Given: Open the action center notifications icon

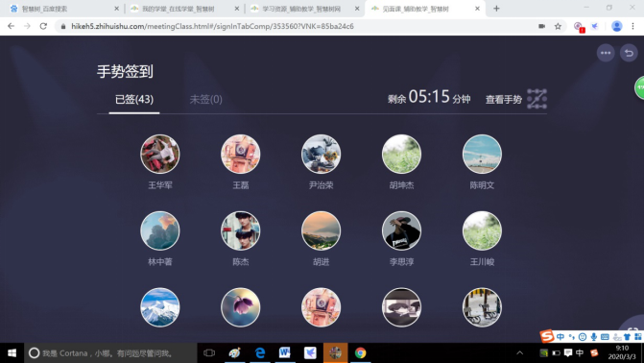Looking at the screenshot, I should 568,353.
